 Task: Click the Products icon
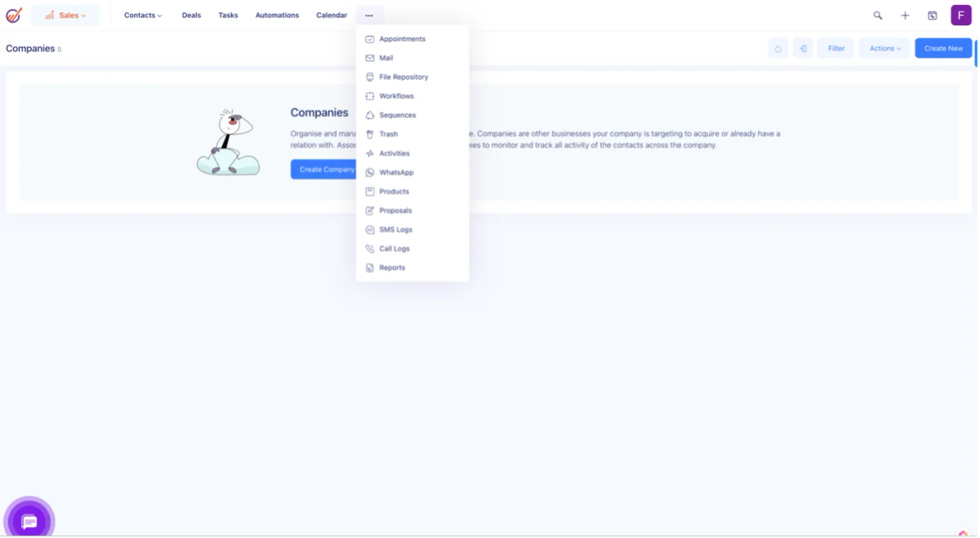370,191
